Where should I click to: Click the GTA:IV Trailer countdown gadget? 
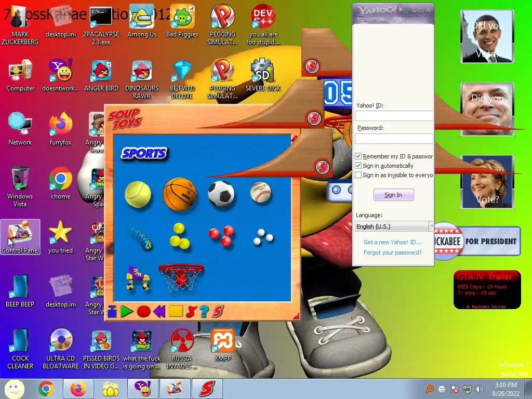point(487,289)
